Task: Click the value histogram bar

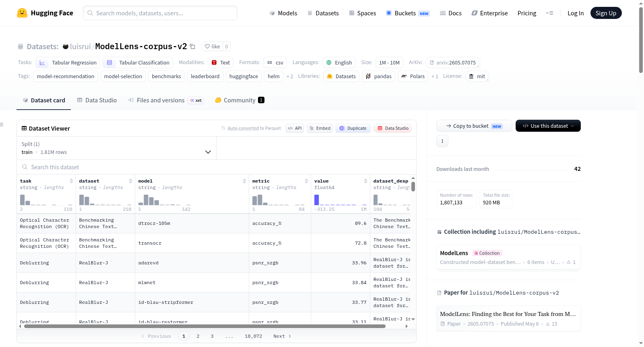Action: 316,199
